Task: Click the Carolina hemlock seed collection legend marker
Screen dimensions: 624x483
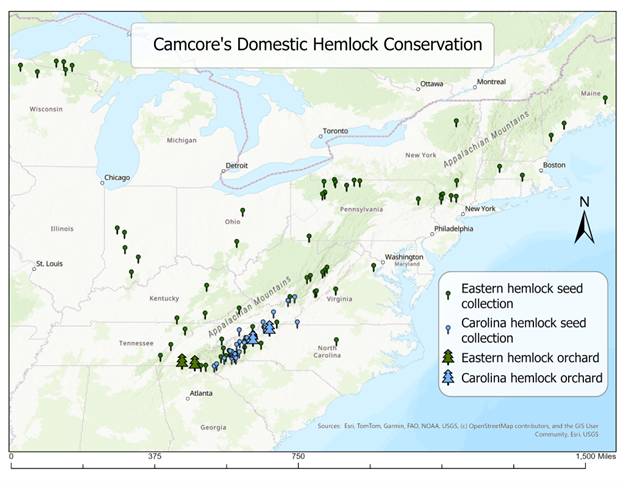Action: (x=448, y=329)
